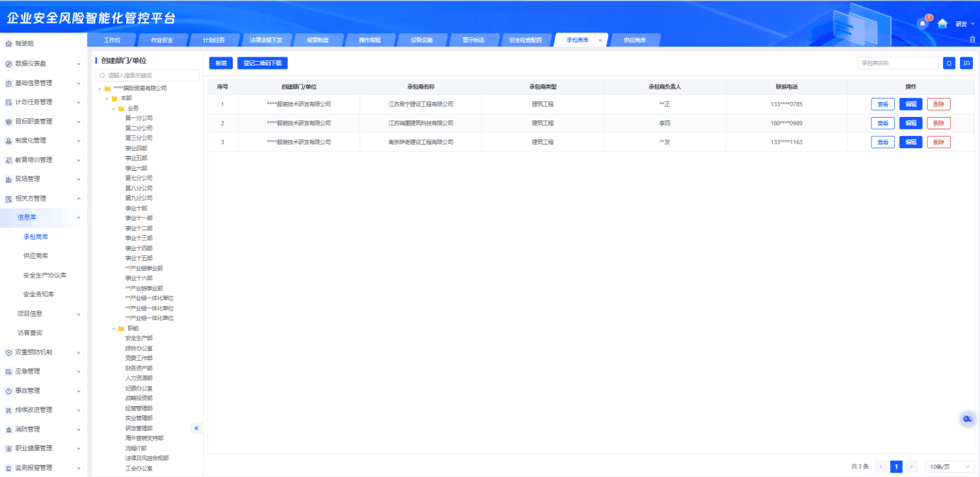The height and width of the screenshot is (477, 980).
Task: Open the advanced search icon button
Action: (967, 63)
